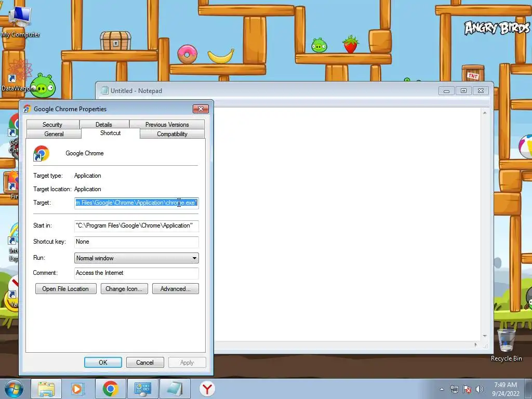Open the network tray icon

click(454, 389)
